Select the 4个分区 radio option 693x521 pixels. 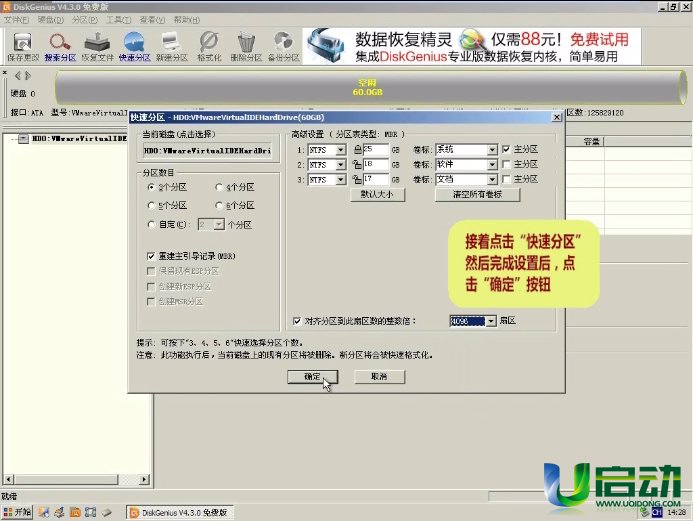(219, 187)
